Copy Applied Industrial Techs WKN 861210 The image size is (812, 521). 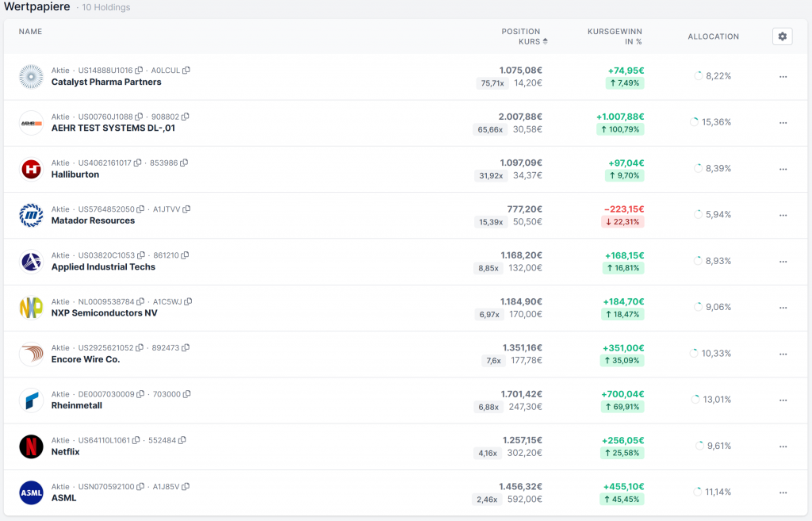click(185, 255)
